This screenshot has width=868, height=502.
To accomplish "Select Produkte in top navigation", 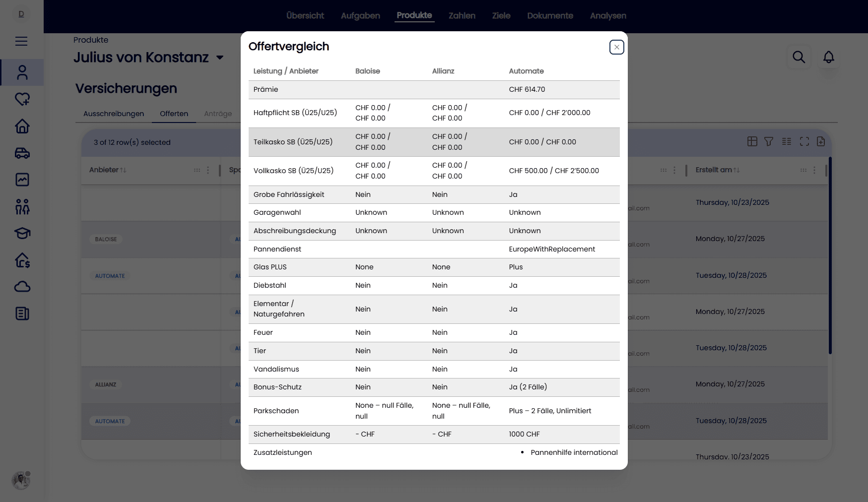I will (x=414, y=15).
